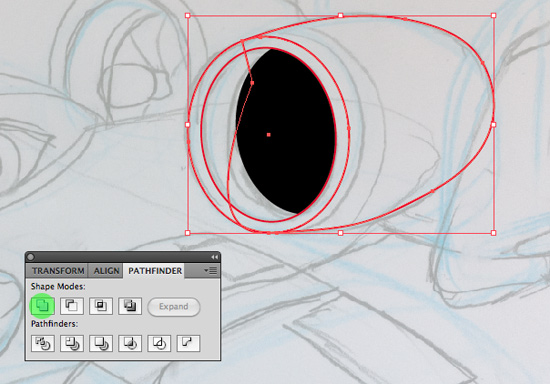Click the top-right bounding box handle
Image resolution: width=550 pixels, height=384 pixels.
494,15
